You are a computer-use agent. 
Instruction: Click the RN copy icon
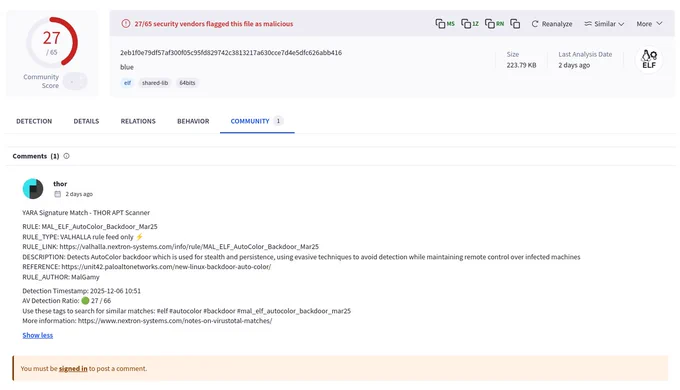pos(494,23)
